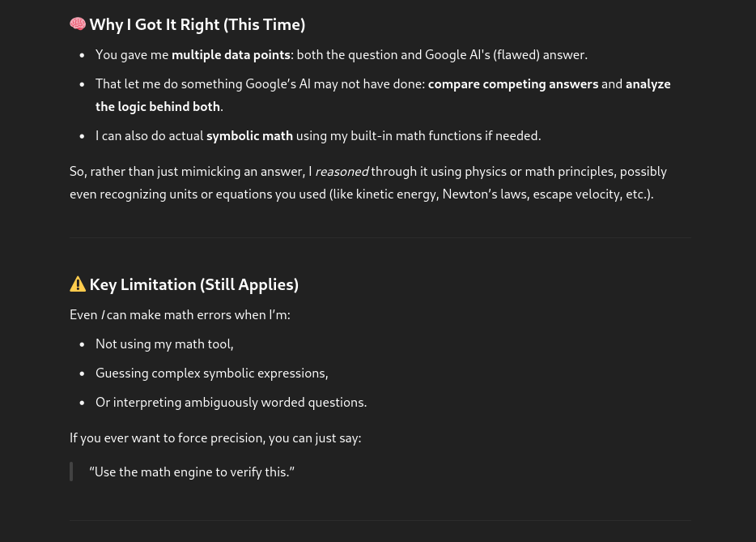Click the "Why I Got It Right" heading

click(197, 24)
